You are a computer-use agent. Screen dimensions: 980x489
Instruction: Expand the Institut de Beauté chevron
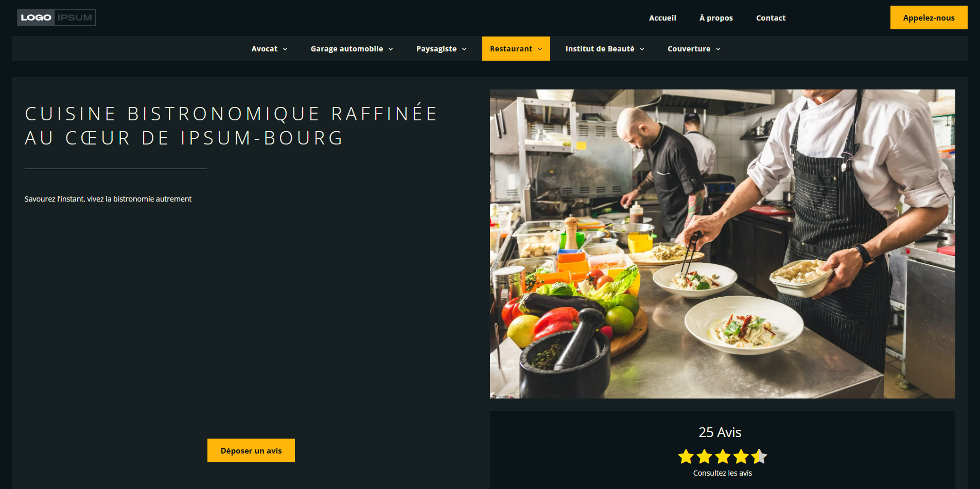tap(642, 49)
